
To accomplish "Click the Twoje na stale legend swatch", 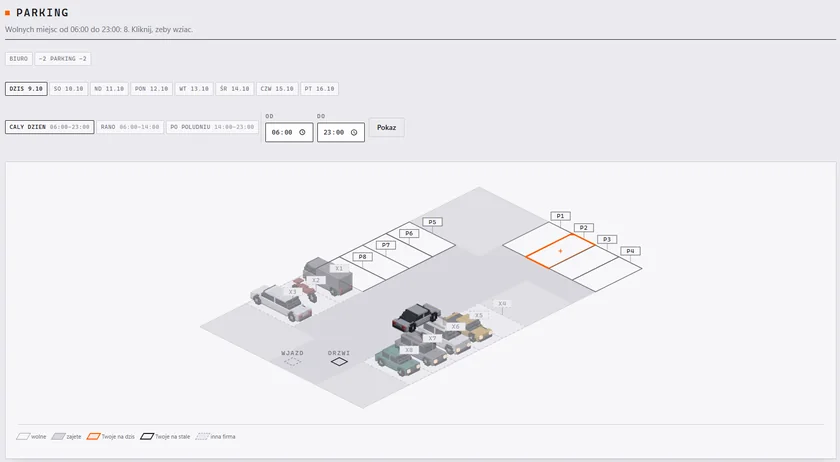I will click(147, 436).
